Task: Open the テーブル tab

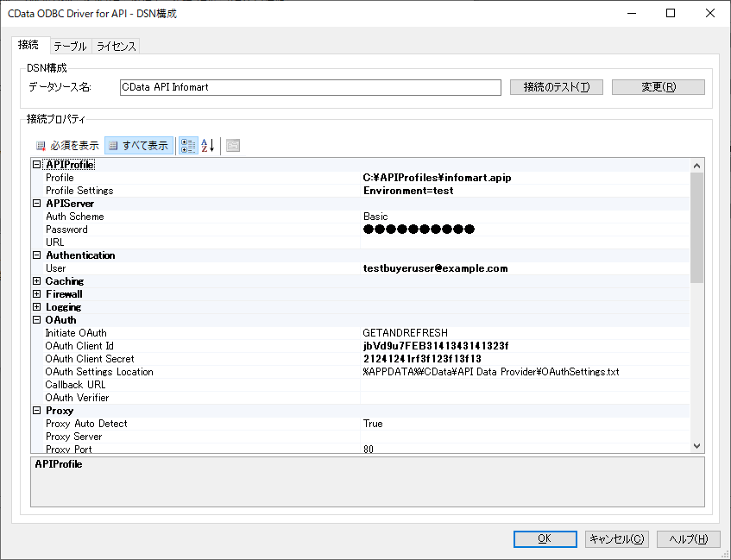Action: 71,46
